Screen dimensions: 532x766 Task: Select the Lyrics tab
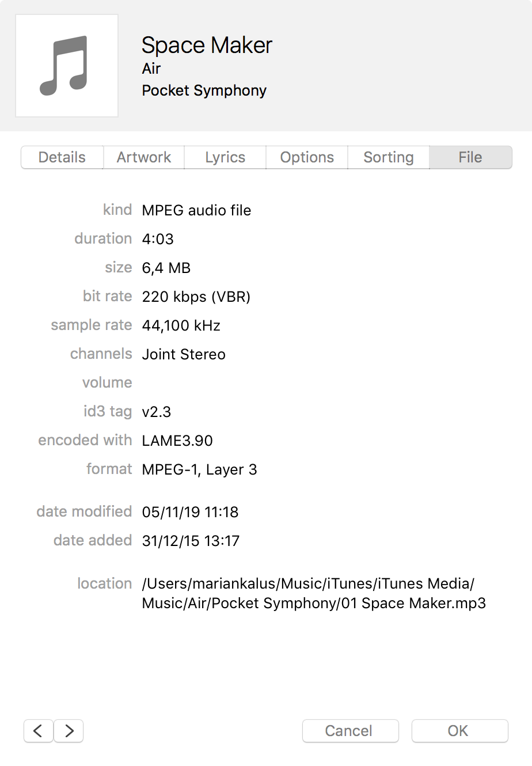click(x=225, y=157)
